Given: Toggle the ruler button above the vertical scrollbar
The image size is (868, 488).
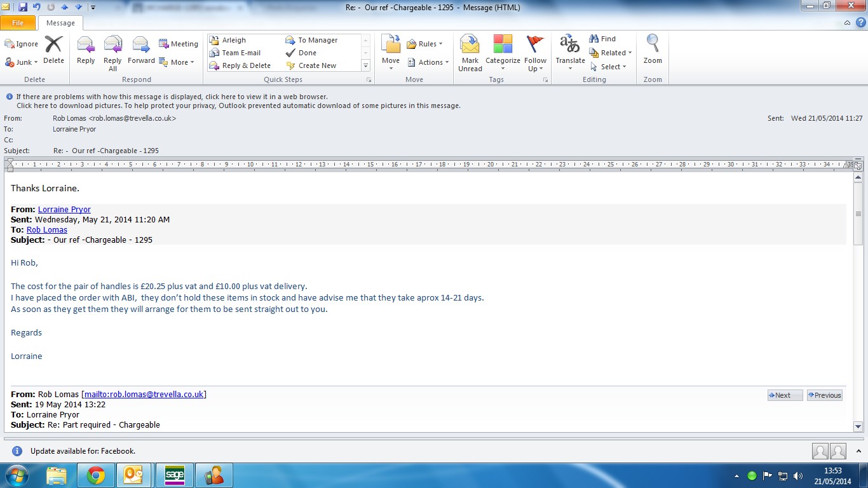Looking at the screenshot, I should [x=858, y=166].
